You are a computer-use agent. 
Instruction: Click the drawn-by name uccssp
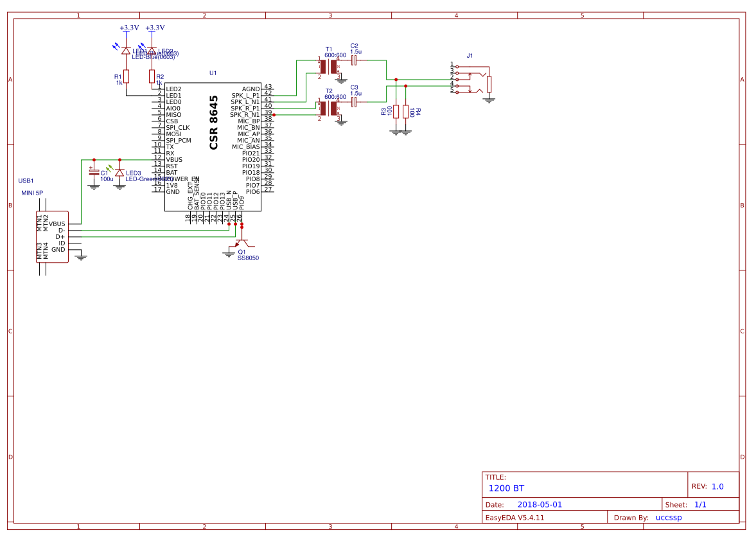click(669, 518)
